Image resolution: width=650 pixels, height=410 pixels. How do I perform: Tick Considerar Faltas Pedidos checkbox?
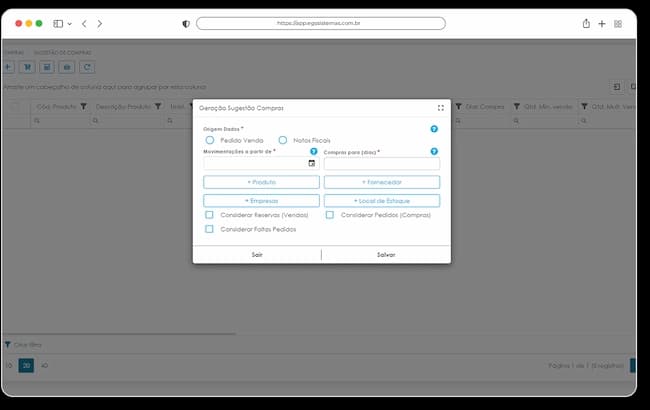click(x=209, y=229)
